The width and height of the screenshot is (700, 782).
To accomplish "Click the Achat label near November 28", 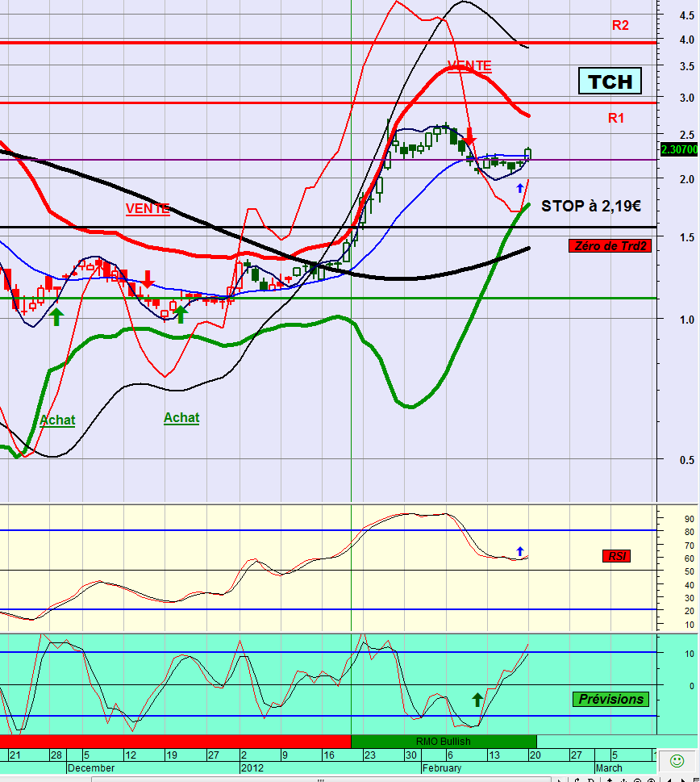I will click(x=58, y=420).
